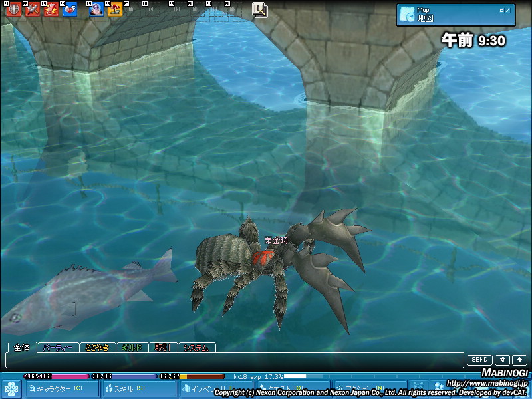Open the main menu knot icon
The image size is (532, 399).
pos(11,389)
